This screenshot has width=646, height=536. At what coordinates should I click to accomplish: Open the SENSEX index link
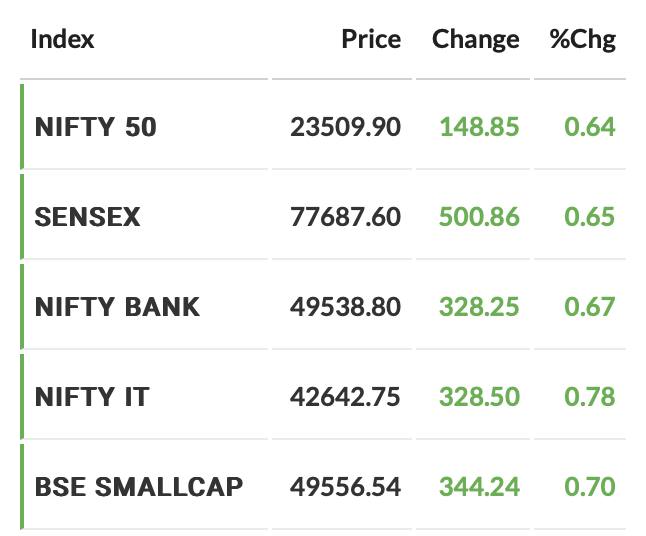pyautogui.click(x=87, y=217)
